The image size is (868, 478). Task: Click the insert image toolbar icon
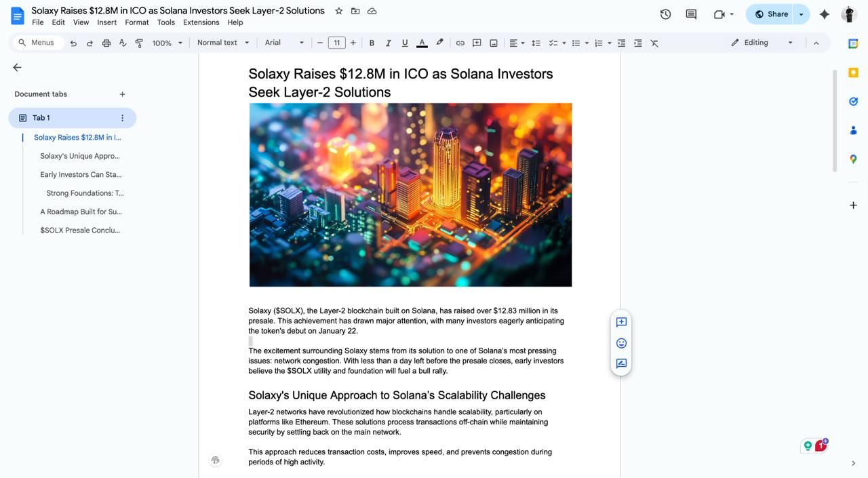pyautogui.click(x=494, y=43)
